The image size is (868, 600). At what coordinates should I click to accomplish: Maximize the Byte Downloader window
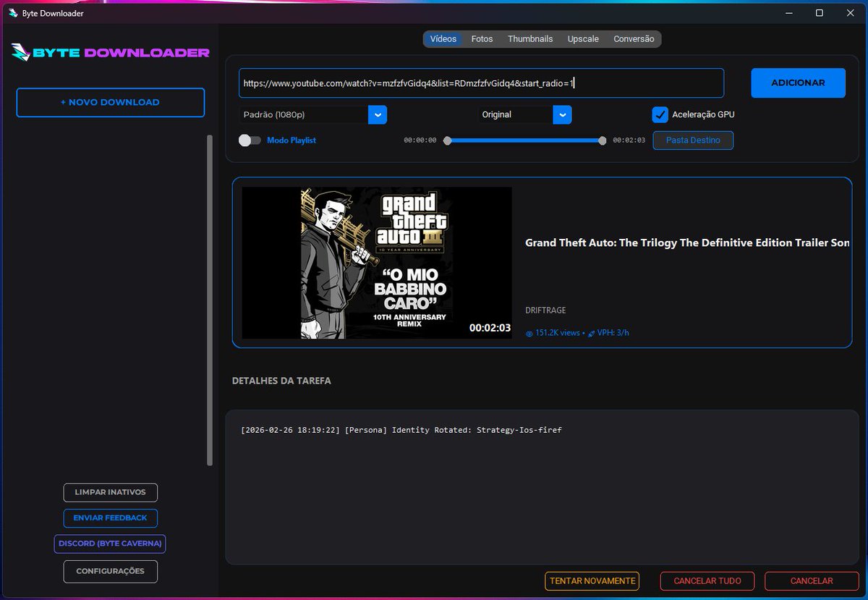pos(820,13)
